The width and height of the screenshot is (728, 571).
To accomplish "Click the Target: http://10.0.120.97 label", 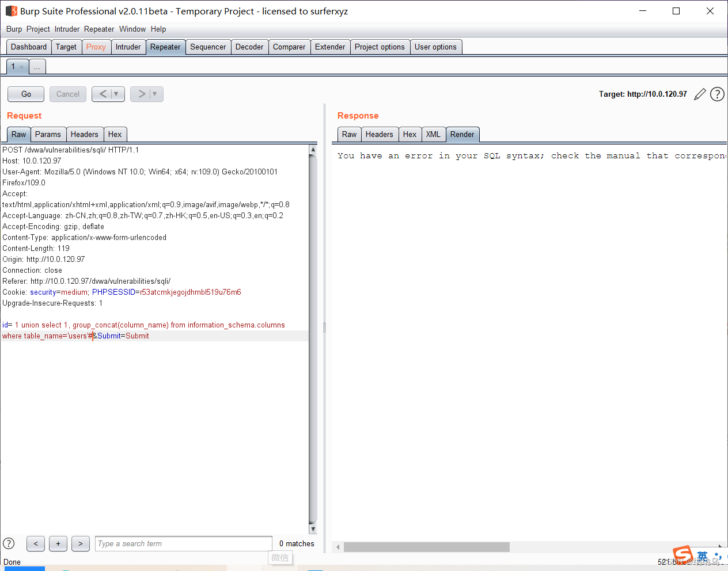I will [x=643, y=94].
